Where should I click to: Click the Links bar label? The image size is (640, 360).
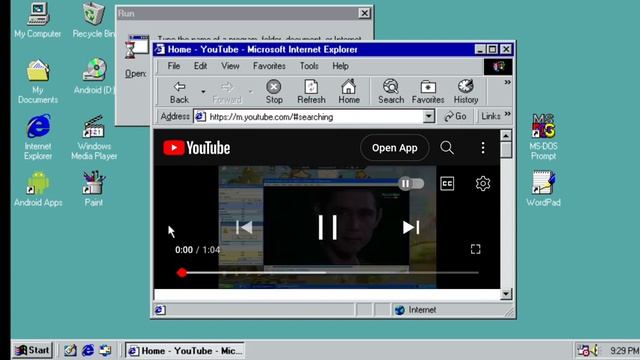491,117
